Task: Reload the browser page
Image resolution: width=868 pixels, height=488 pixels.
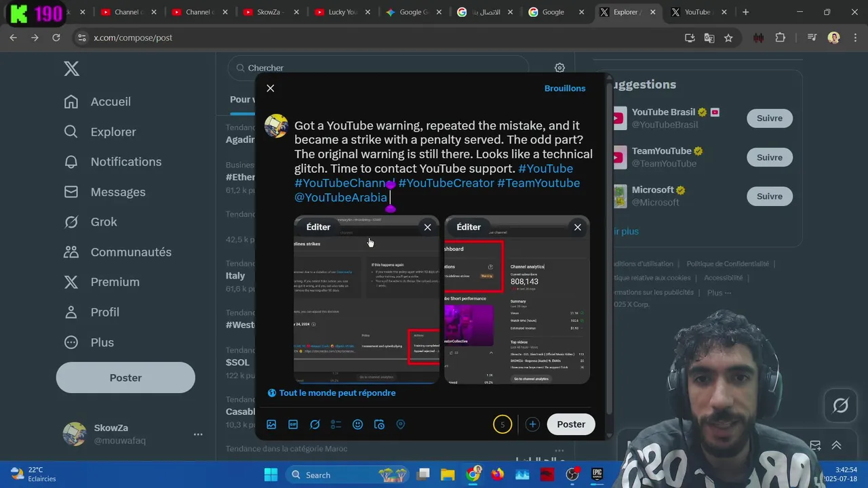Action: (56, 38)
